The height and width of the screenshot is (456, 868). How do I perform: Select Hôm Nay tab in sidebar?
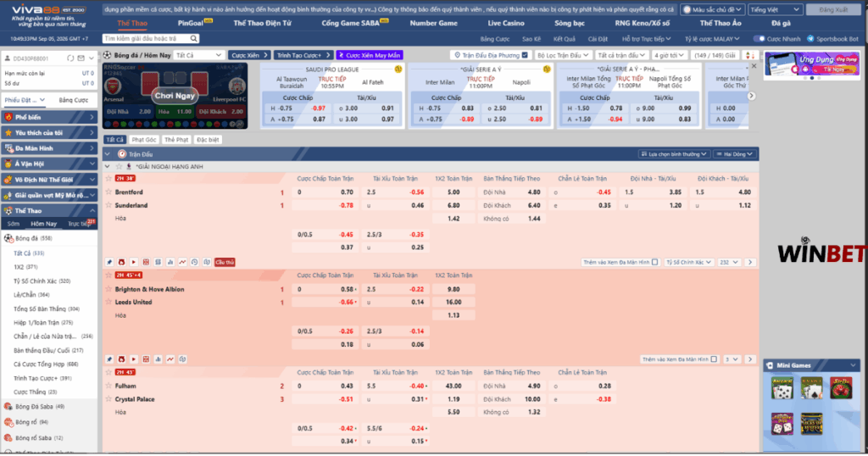pyautogui.click(x=44, y=224)
